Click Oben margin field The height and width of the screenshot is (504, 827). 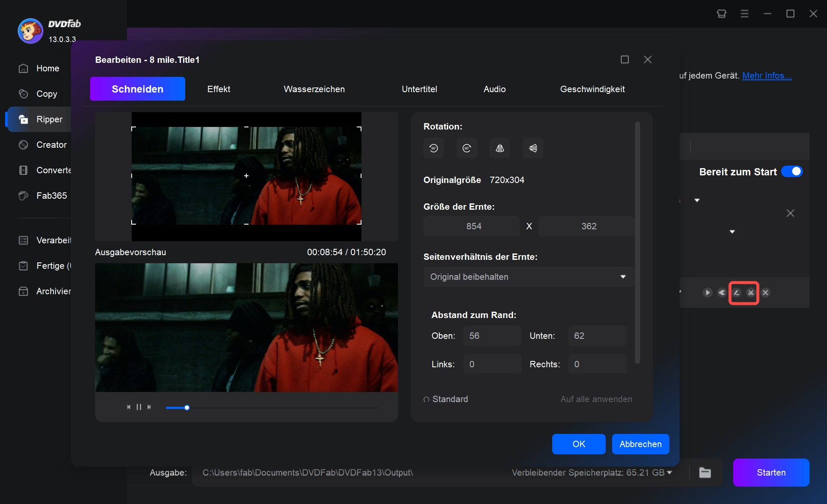point(492,336)
